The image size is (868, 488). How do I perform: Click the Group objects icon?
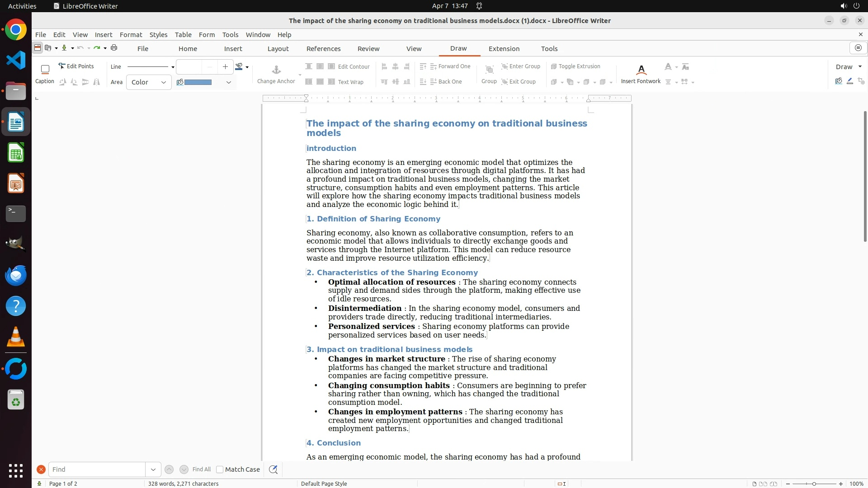tap(489, 70)
